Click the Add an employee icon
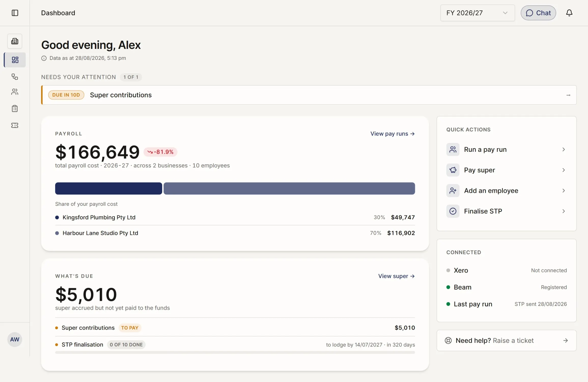This screenshot has width=588, height=382. pyautogui.click(x=453, y=191)
